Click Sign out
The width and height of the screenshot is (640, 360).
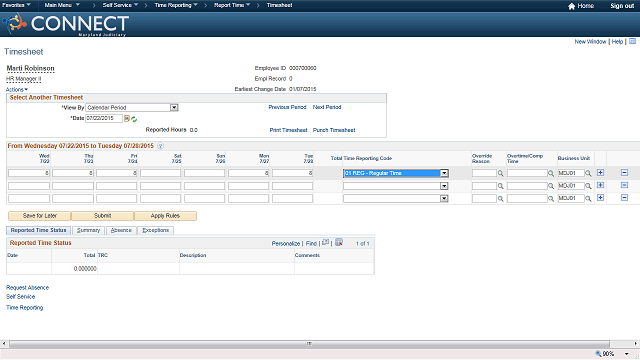(622, 6)
